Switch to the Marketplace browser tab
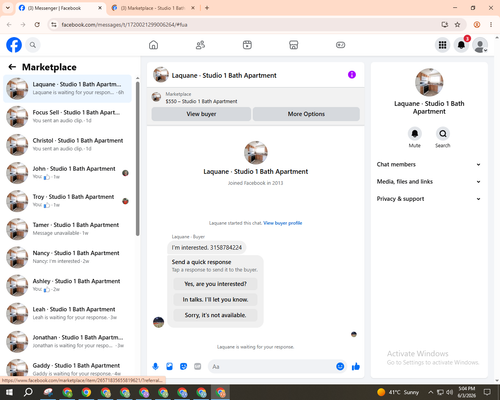The width and height of the screenshot is (500, 400). pos(152,8)
